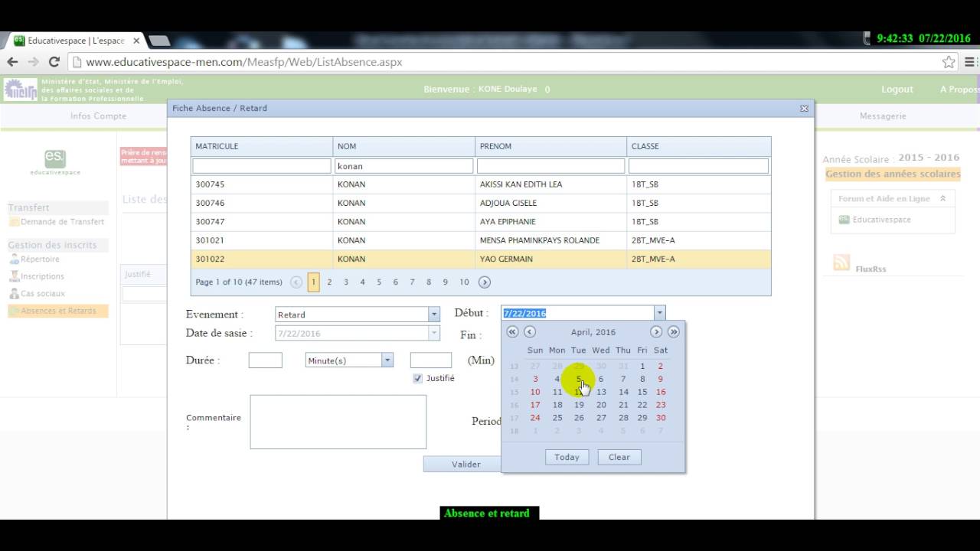
Task: Click the April, 2016 month title
Action: 593,332
